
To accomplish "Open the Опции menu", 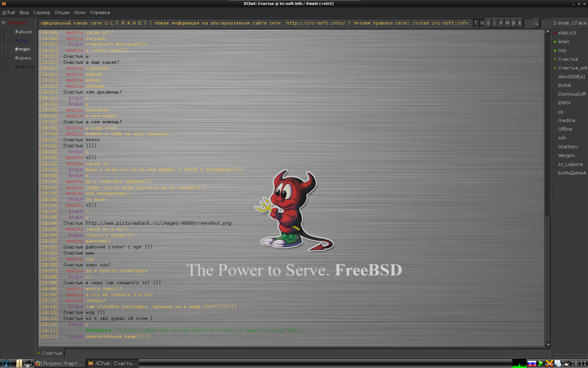I will click(62, 12).
